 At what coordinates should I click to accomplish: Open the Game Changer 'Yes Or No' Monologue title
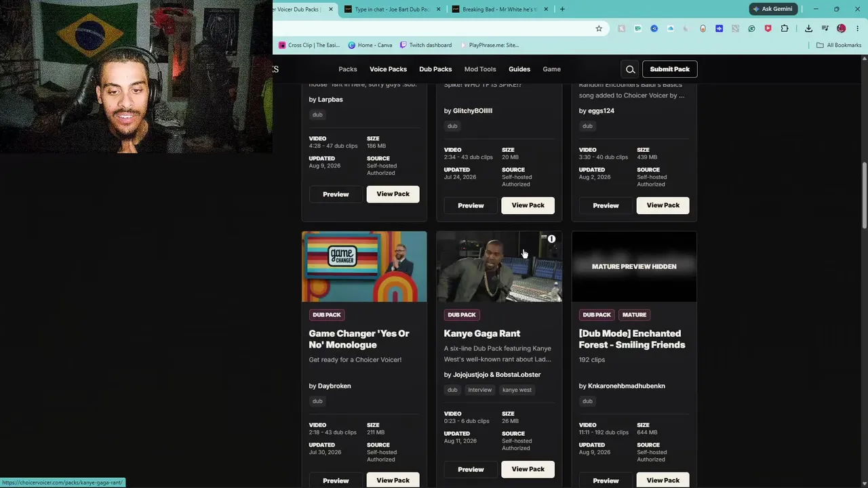[359, 339]
